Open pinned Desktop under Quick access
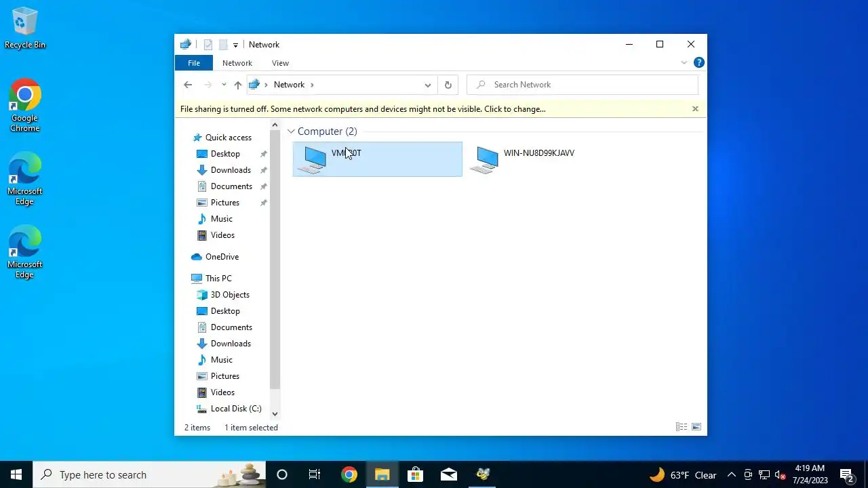868x488 pixels. point(225,154)
